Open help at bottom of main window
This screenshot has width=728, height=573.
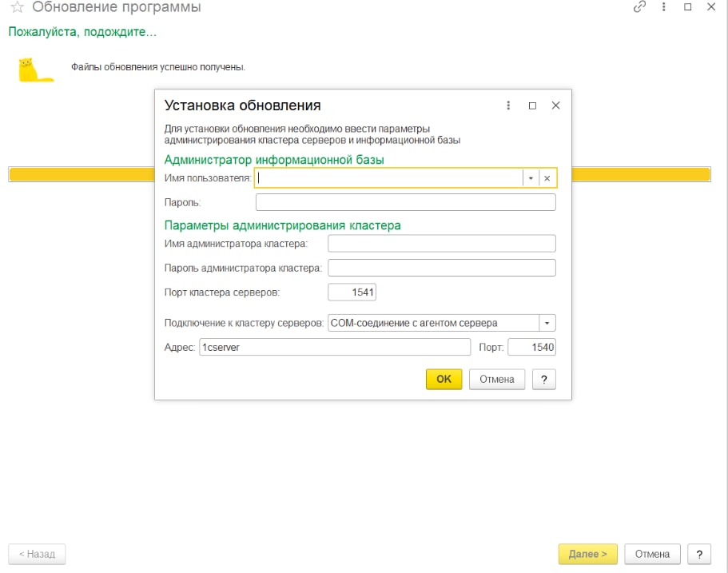point(699,555)
